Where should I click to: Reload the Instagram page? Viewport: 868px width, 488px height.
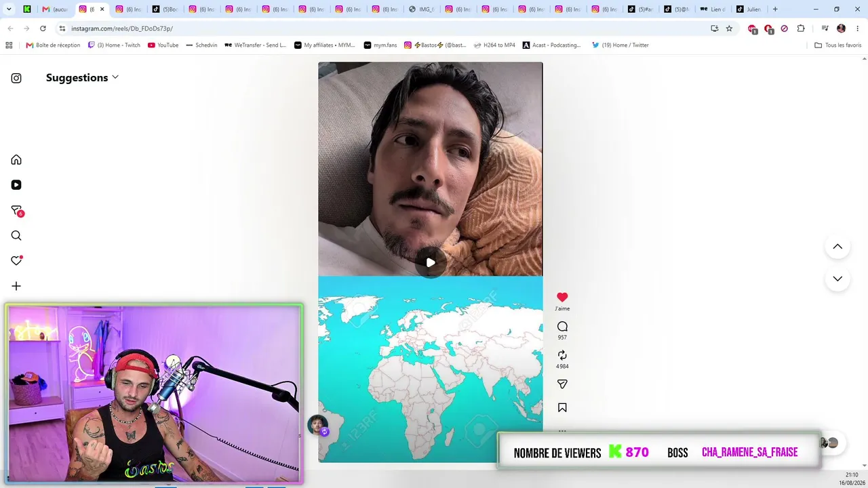click(43, 28)
